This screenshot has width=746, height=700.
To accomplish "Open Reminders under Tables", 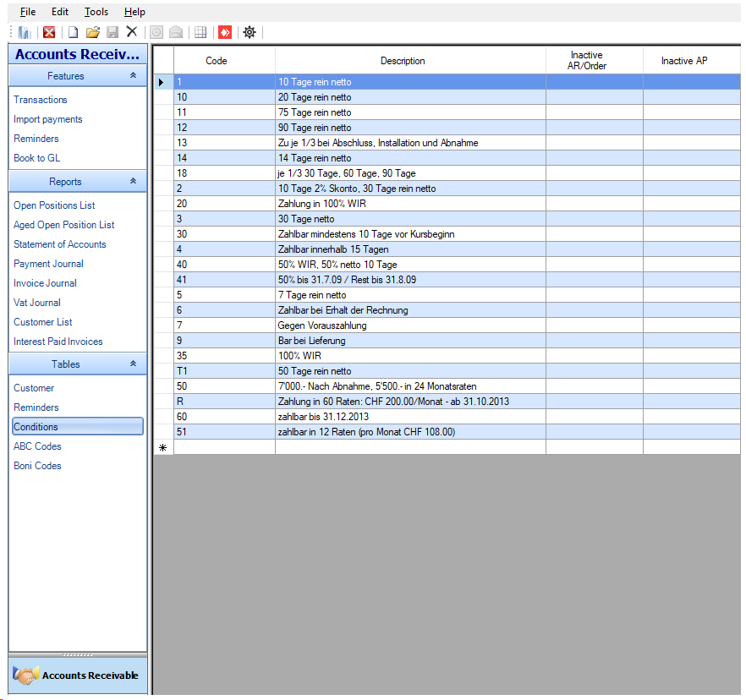I will (x=36, y=407).
